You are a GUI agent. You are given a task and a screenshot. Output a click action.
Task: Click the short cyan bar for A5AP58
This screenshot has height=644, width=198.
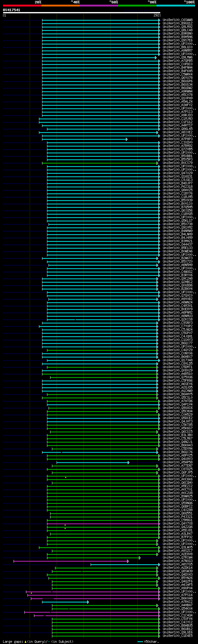point(93,462)
